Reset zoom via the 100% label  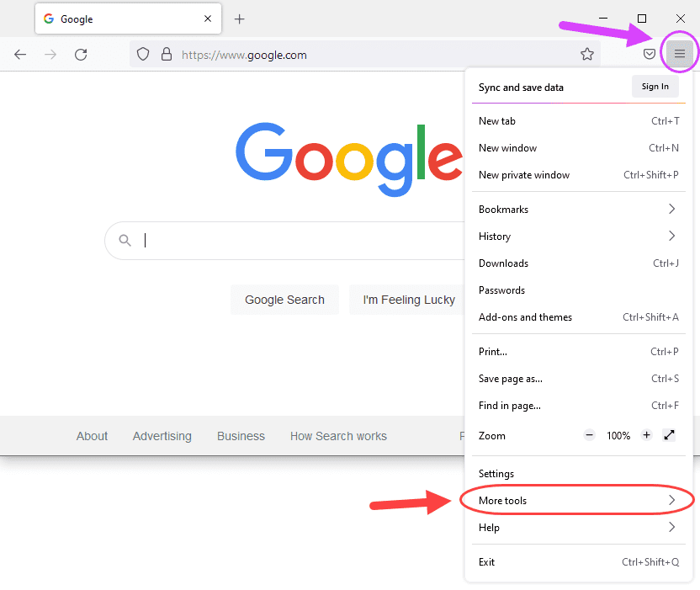(618, 435)
